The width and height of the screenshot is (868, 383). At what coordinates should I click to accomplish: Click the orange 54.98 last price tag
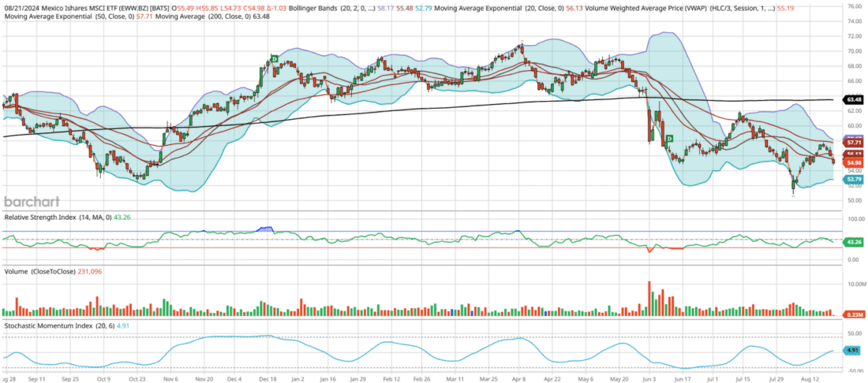[x=853, y=163]
